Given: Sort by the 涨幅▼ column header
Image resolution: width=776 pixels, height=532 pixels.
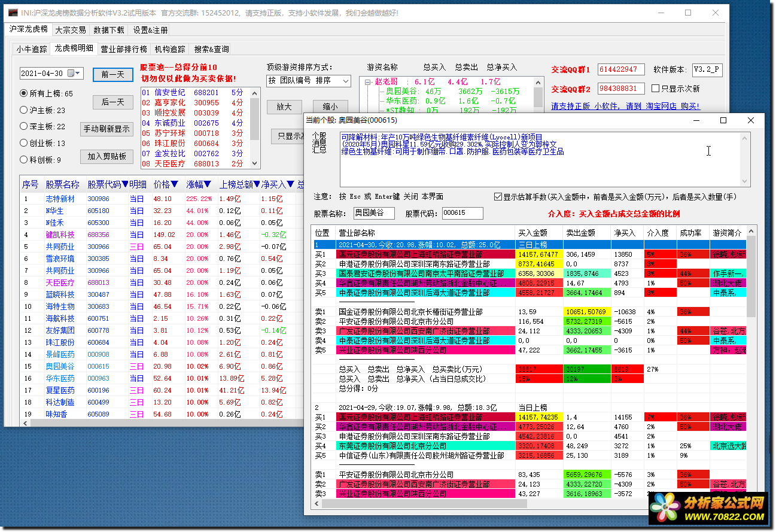Looking at the screenshot, I should click(198, 184).
